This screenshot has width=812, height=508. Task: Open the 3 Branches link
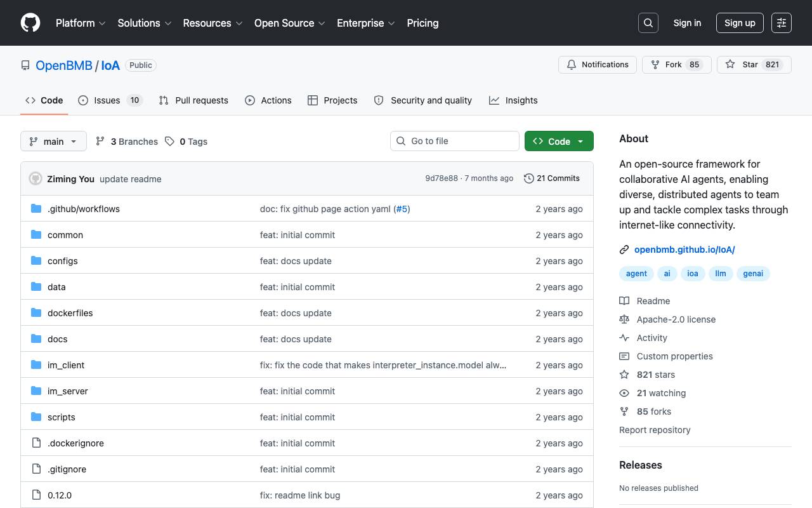click(127, 142)
